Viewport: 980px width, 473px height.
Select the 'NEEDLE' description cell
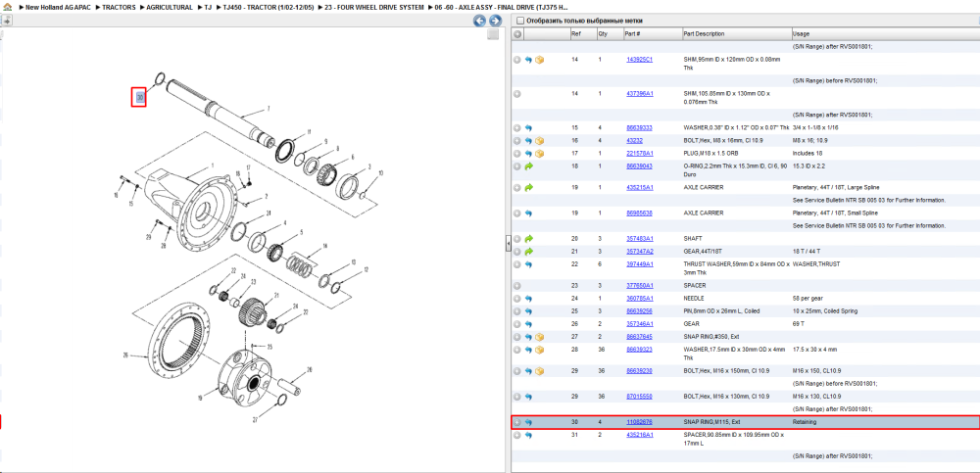coord(694,299)
